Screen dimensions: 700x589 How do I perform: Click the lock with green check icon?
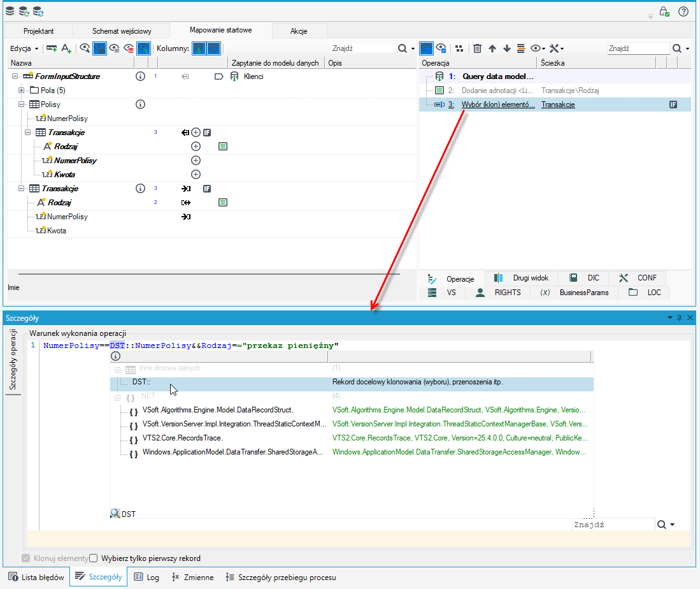[x=664, y=11]
